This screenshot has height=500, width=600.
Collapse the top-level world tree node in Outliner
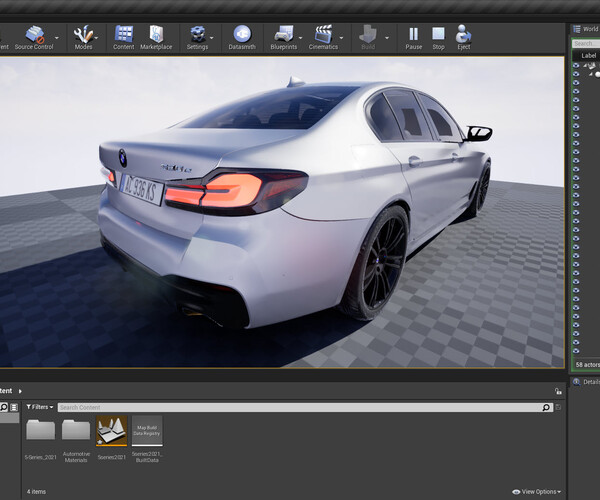click(x=585, y=65)
